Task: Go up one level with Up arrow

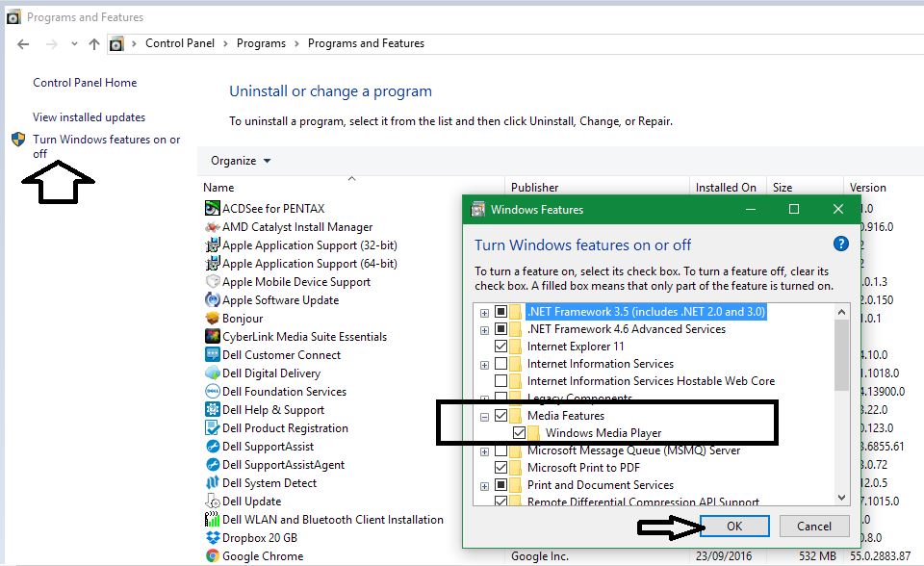Action: 93,44
